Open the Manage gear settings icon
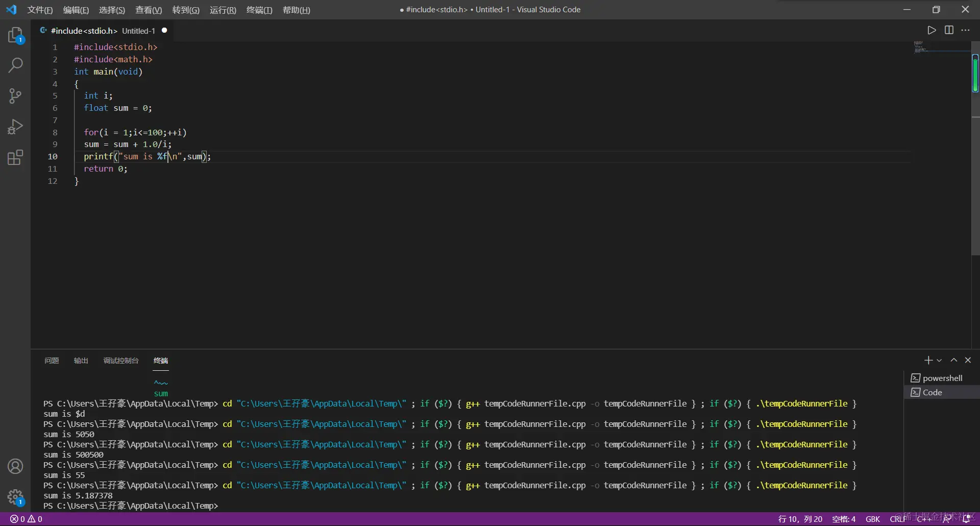The height and width of the screenshot is (526, 980). (x=15, y=496)
